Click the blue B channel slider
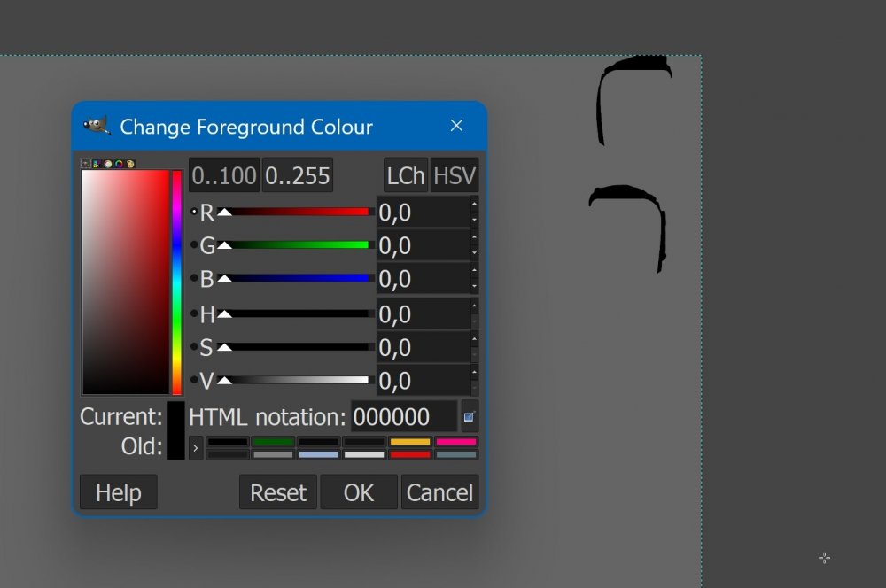The image size is (886, 588). (x=296, y=278)
